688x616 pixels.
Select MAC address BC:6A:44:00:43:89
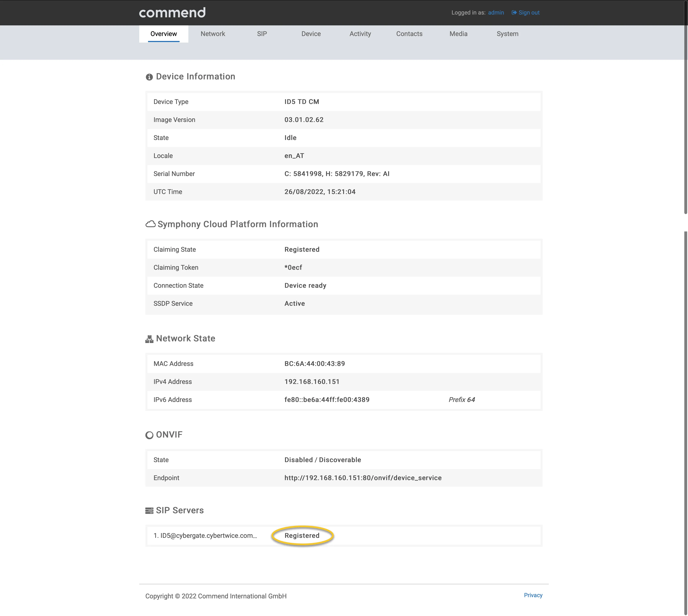(314, 363)
